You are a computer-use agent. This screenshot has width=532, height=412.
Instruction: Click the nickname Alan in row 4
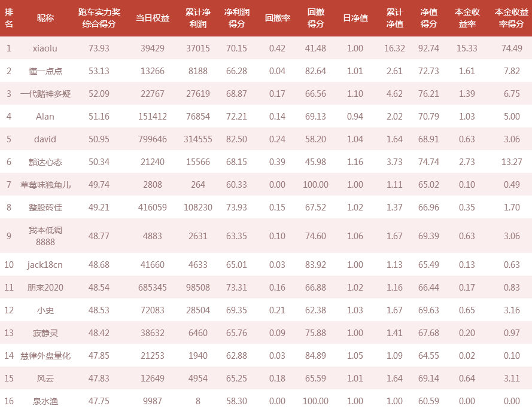[45, 117]
